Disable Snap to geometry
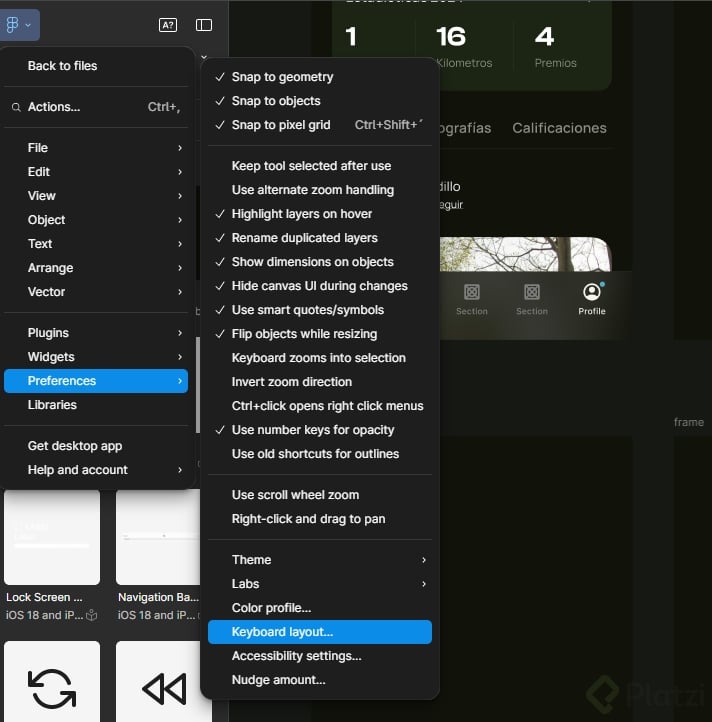Screen dimensions: 712x722 (320, 77)
